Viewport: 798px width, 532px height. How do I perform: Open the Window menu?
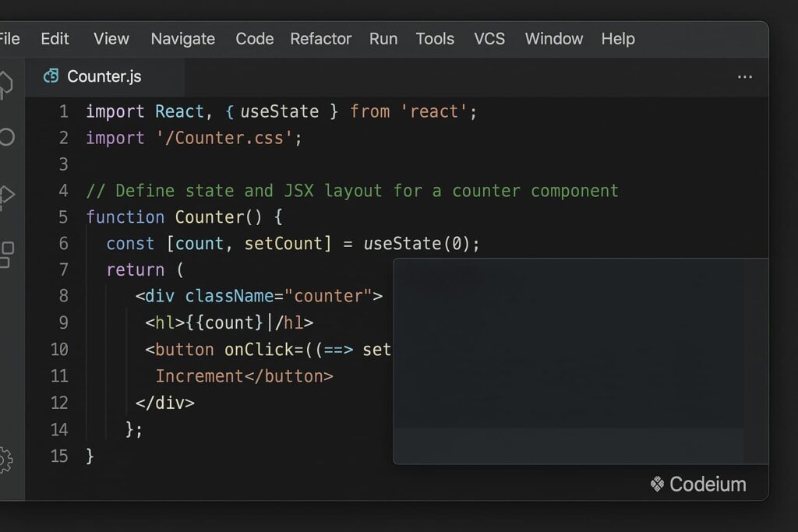pos(554,39)
